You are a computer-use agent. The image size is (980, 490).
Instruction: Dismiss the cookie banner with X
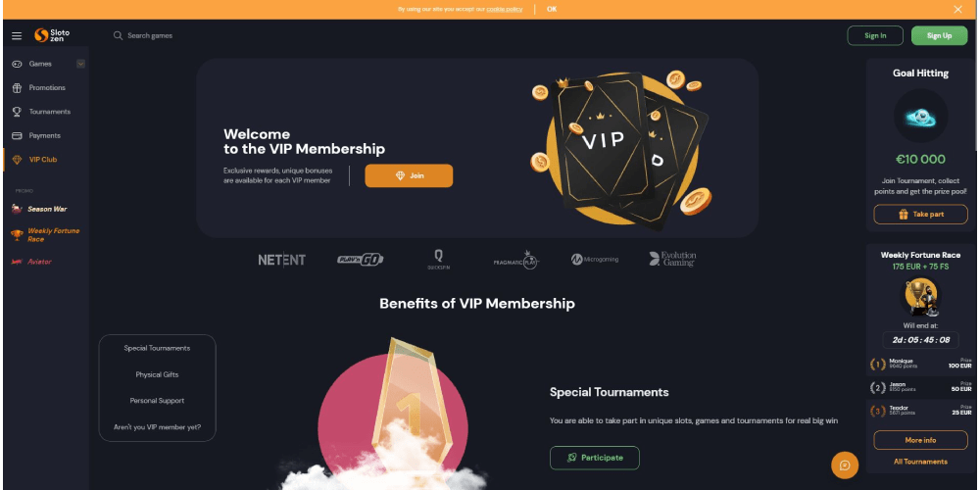(x=957, y=10)
